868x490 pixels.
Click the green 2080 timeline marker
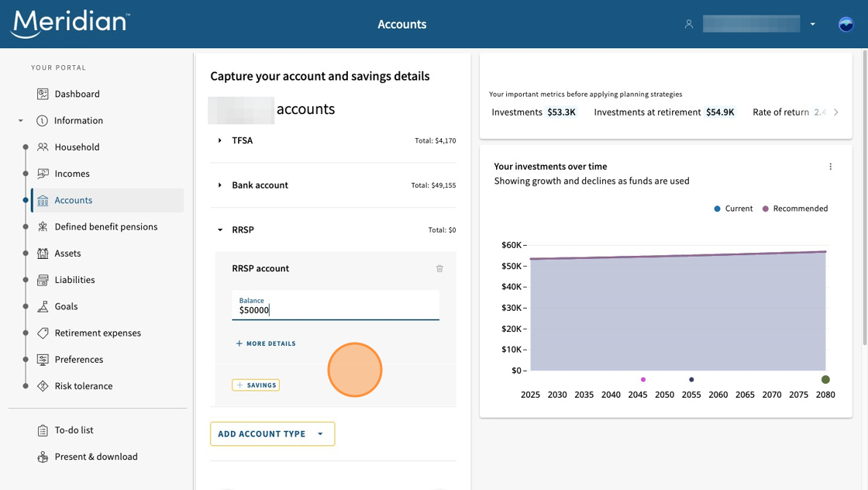click(825, 380)
